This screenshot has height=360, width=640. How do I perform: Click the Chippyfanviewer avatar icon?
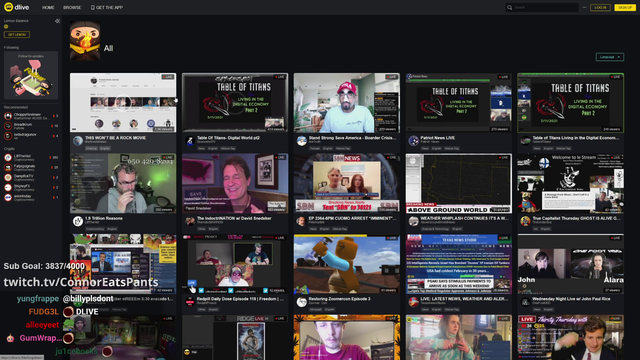8,116
